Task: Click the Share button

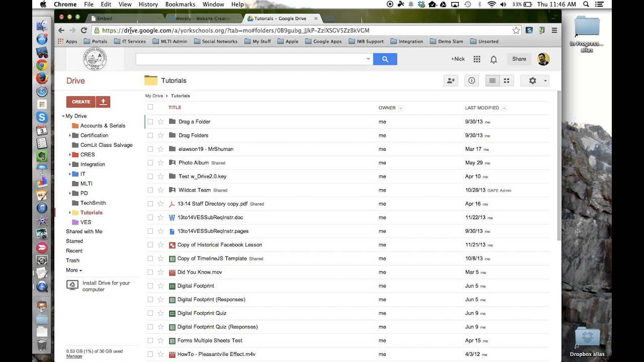Action: pos(519,59)
